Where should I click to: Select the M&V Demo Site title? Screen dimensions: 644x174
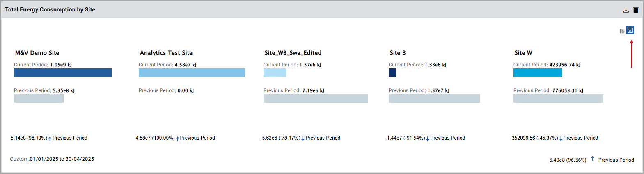click(x=37, y=53)
